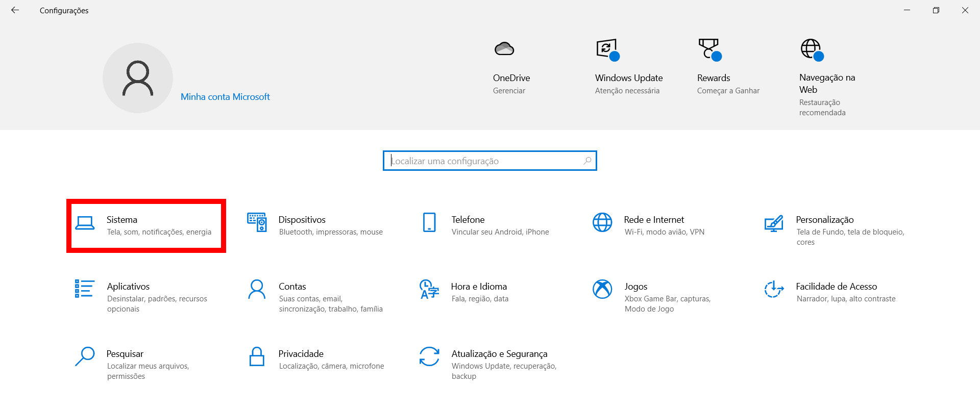980x413 pixels.
Task: Click the Personalização paintbrush monitor icon
Action: pos(774,223)
